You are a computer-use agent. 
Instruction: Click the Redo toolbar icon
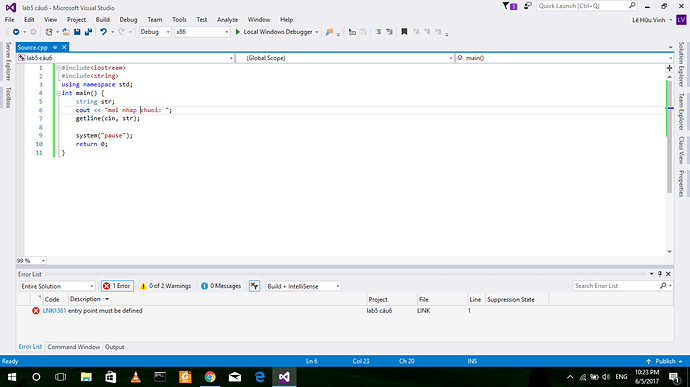(x=121, y=32)
